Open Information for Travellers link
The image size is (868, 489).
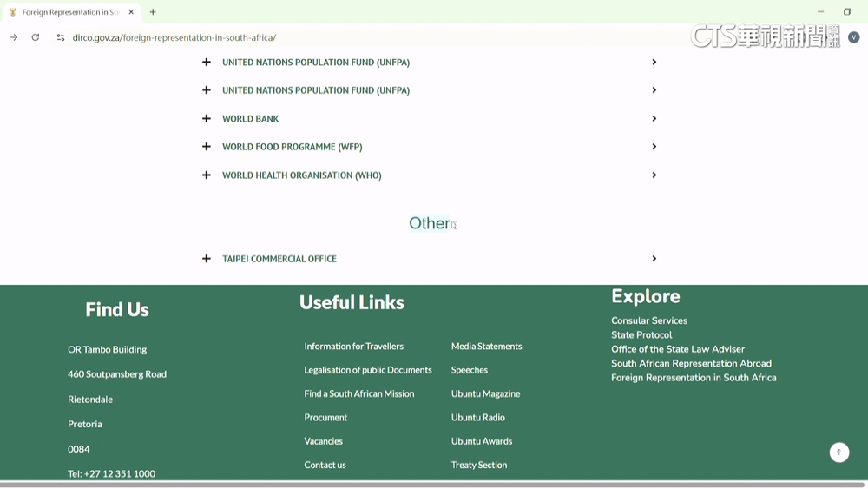click(353, 346)
